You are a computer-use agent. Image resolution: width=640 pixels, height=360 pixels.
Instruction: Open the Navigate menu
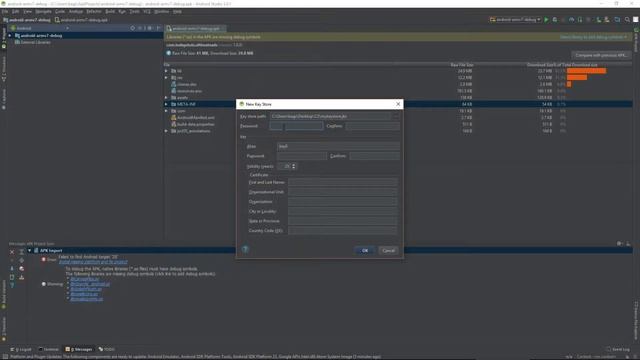pos(43,11)
